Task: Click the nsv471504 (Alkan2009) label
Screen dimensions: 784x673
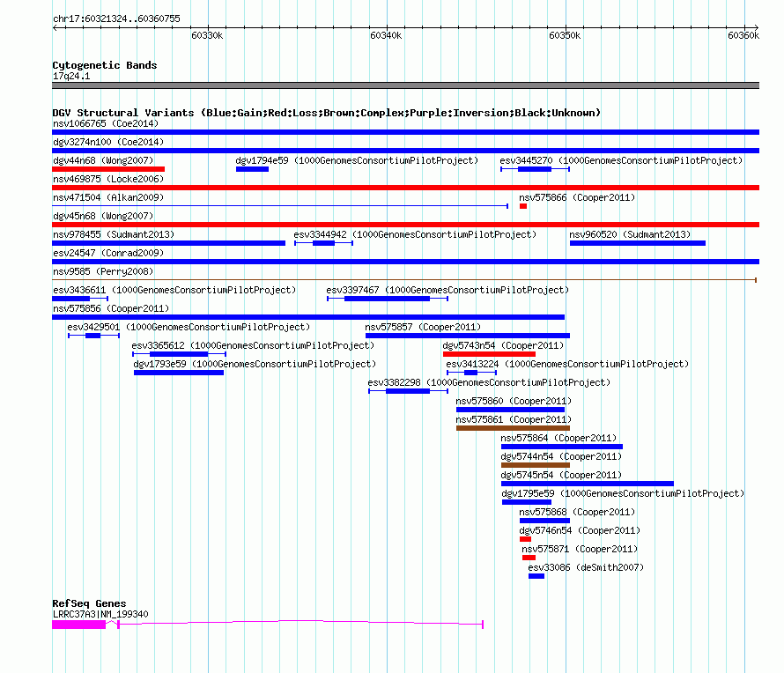Action: [x=108, y=197]
